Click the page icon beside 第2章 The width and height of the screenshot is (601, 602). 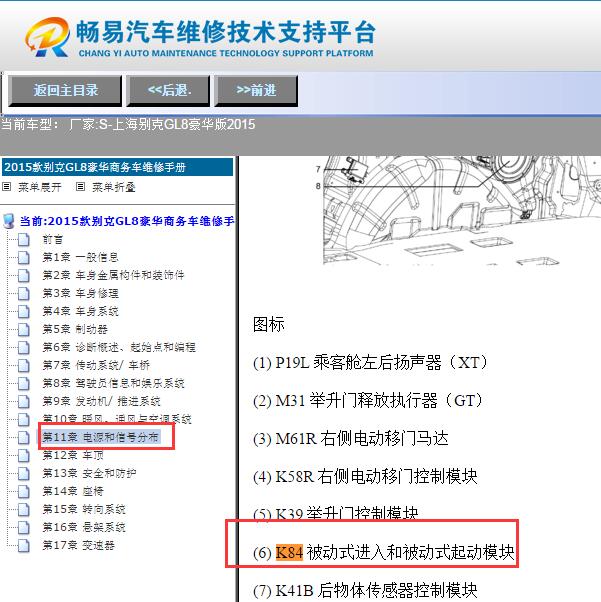[x=24, y=275]
